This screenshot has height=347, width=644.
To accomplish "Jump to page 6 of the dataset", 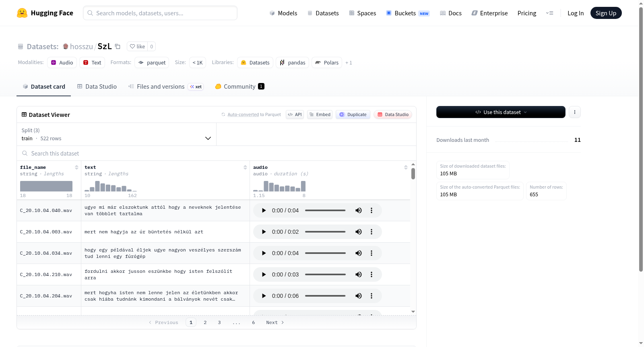I will tap(254, 322).
